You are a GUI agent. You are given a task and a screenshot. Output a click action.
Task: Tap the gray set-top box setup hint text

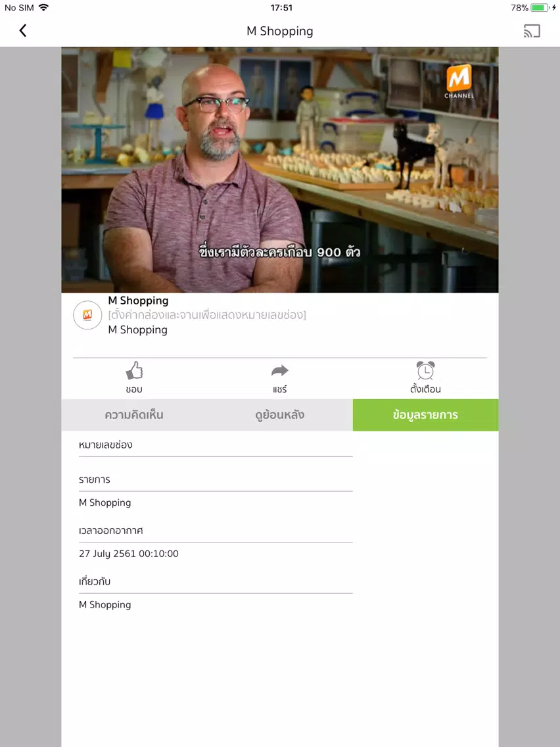click(207, 315)
